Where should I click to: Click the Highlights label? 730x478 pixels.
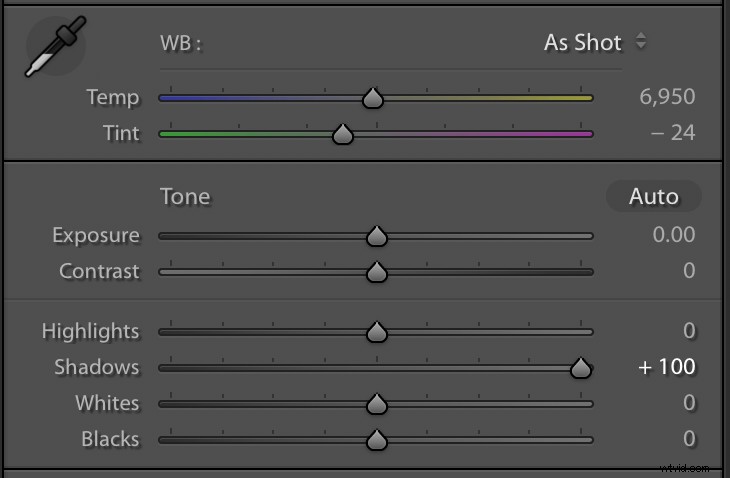tap(91, 331)
